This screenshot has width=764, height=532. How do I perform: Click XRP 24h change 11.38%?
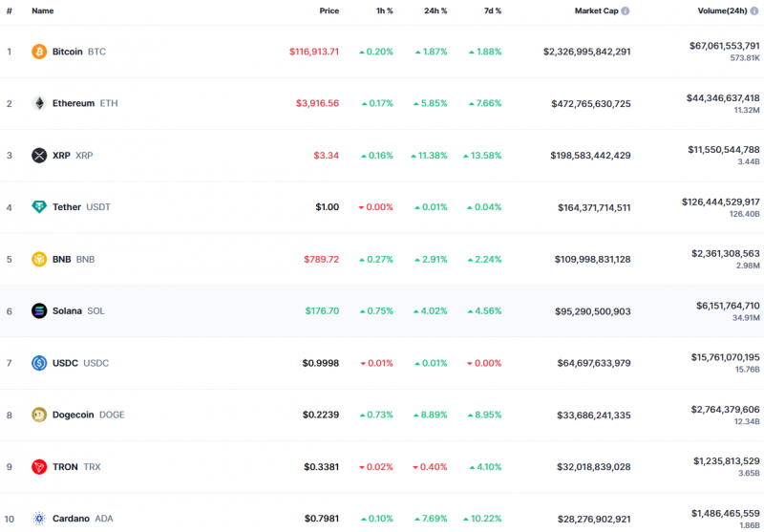coord(429,156)
